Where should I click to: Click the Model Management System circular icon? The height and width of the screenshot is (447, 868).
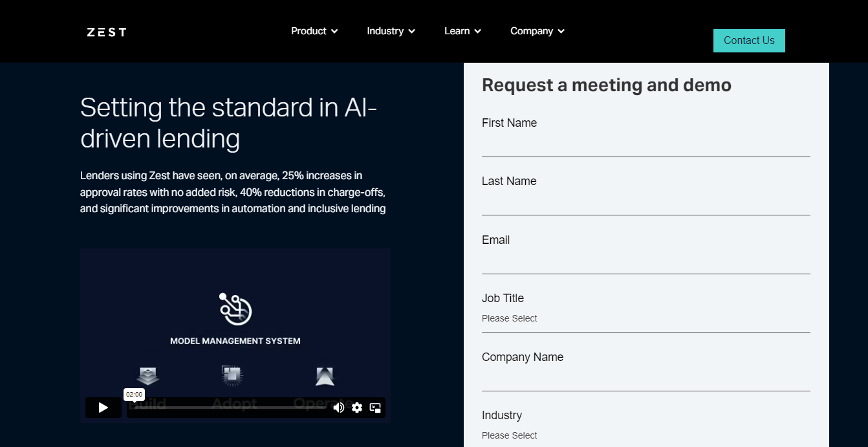click(235, 309)
